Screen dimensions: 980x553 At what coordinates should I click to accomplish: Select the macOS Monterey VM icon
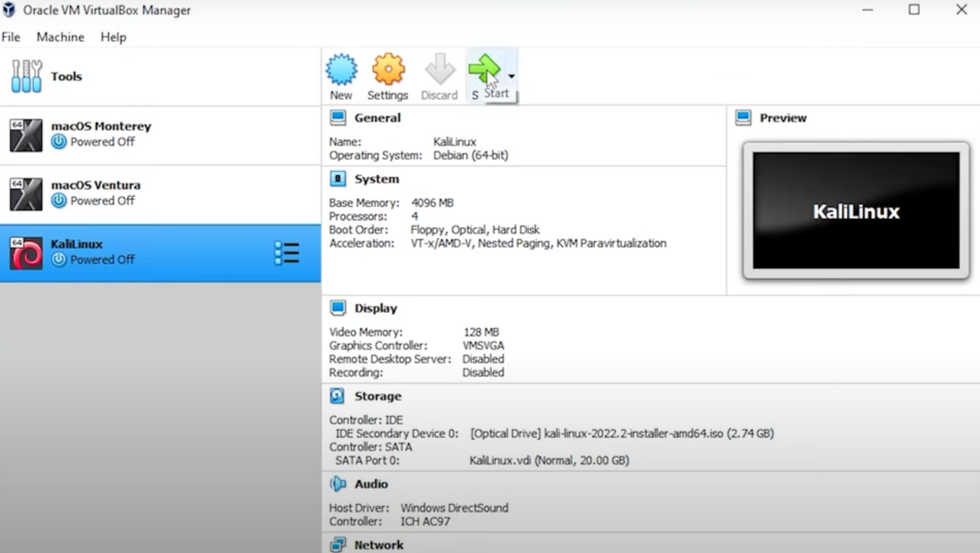pos(26,135)
